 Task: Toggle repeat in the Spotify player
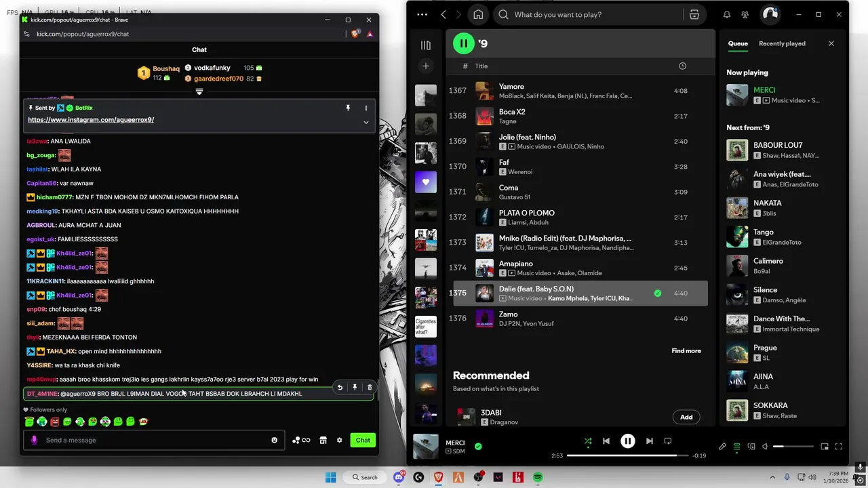coord(667,441)
